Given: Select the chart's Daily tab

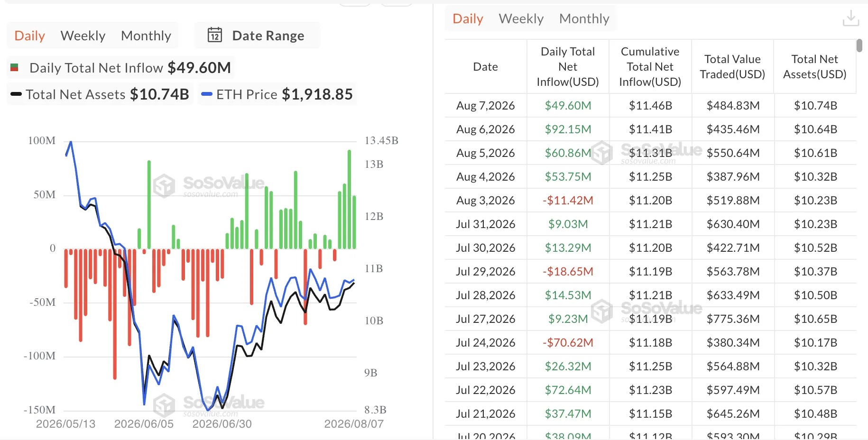Looking at the screenshot, I should click(x=30, y=36).
